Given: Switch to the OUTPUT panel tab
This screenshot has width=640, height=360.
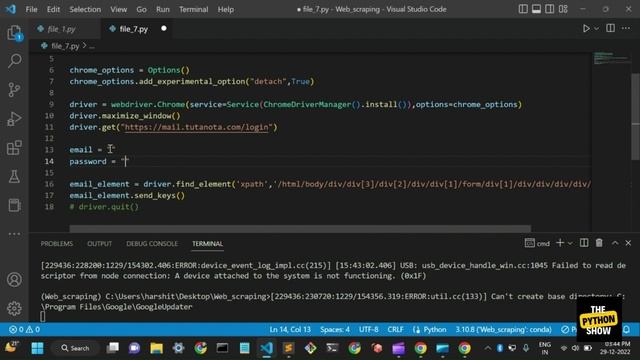Looking at the screenshot, I should click(99, 244).
